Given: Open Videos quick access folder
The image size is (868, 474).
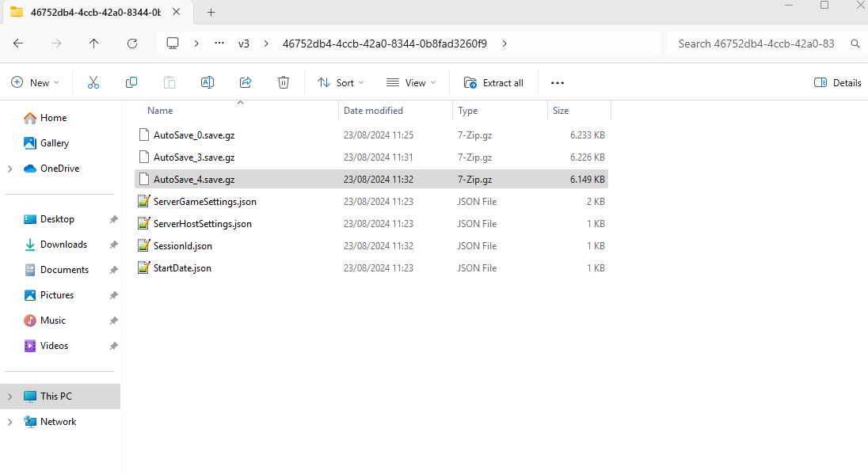Looking at the screenshot, I should click(x=54, y=347).
